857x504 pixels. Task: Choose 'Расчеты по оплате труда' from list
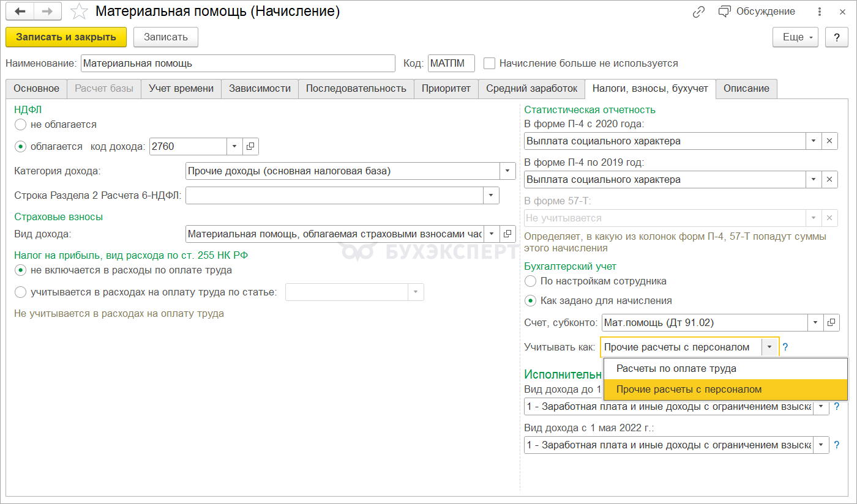tap(676, 369)
